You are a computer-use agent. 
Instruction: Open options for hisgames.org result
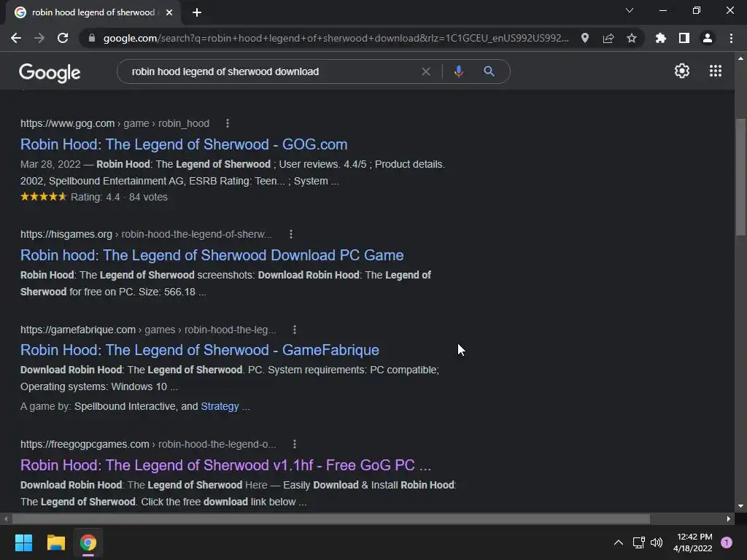click(291, 234)
